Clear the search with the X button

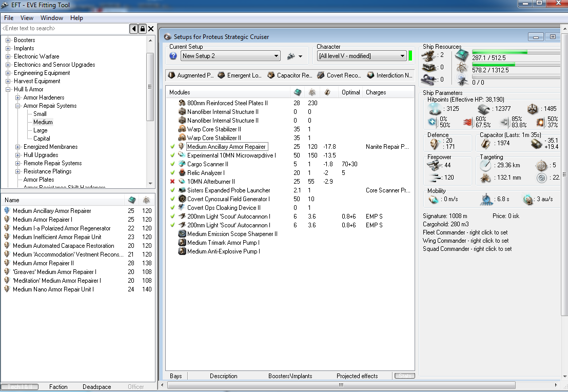tap(151, 29)
